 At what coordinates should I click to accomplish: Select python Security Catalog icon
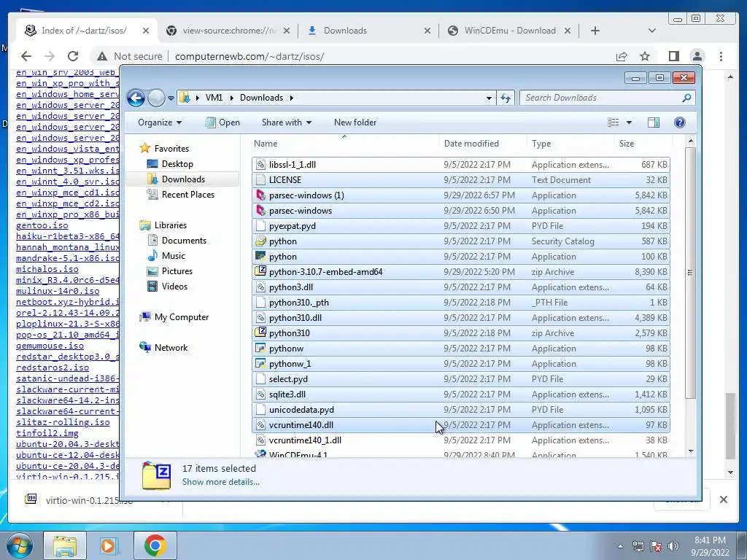pos(260,241)
